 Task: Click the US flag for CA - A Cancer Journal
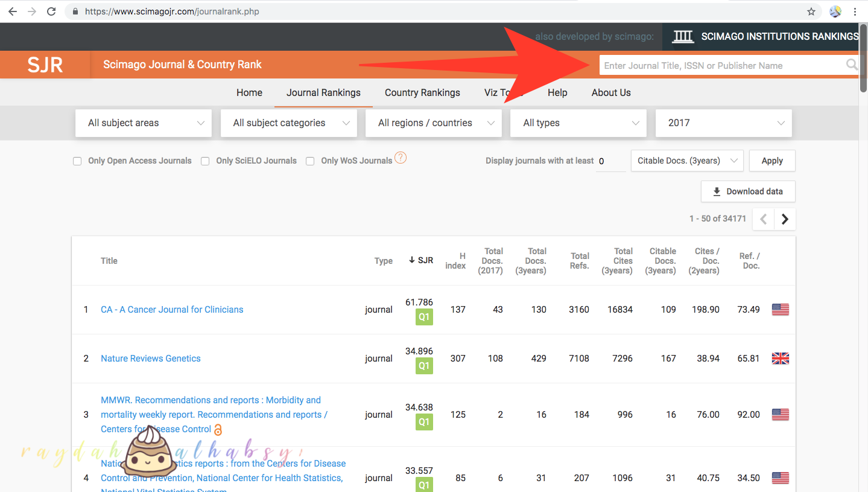(781, 310)
